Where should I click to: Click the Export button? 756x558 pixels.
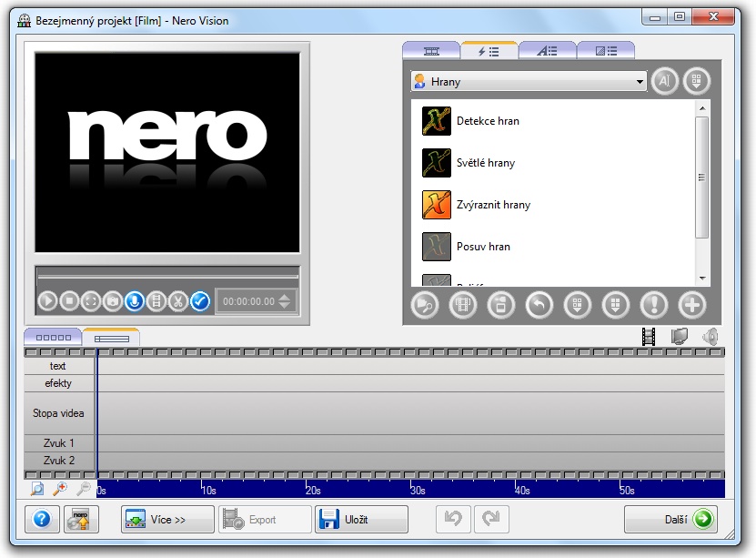click(265, 520)
